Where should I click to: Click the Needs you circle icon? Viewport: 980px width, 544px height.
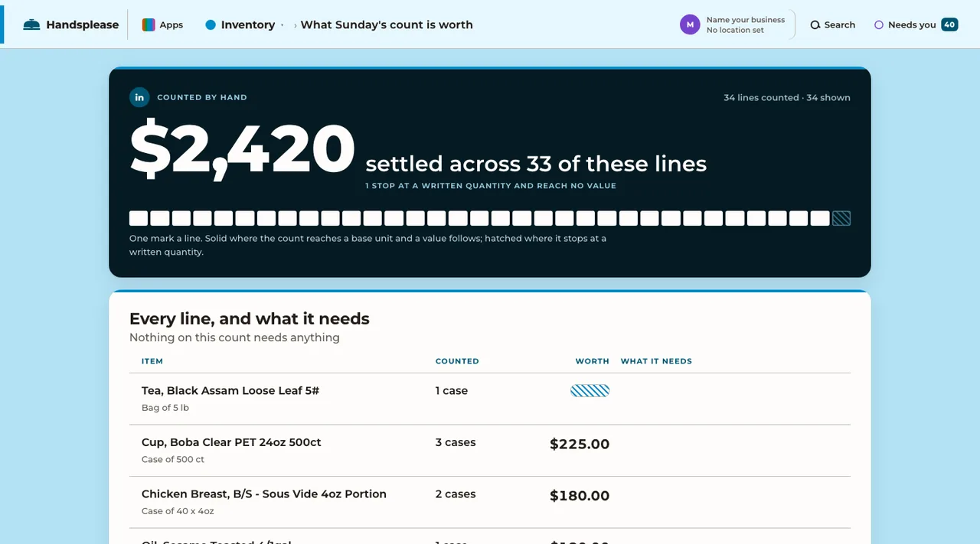[879, 24]
